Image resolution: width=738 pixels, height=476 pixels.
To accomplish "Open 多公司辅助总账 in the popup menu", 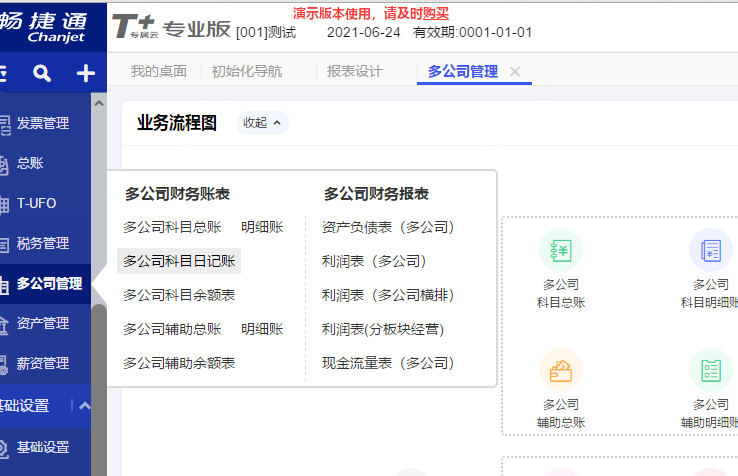I will tap(172, 329).
